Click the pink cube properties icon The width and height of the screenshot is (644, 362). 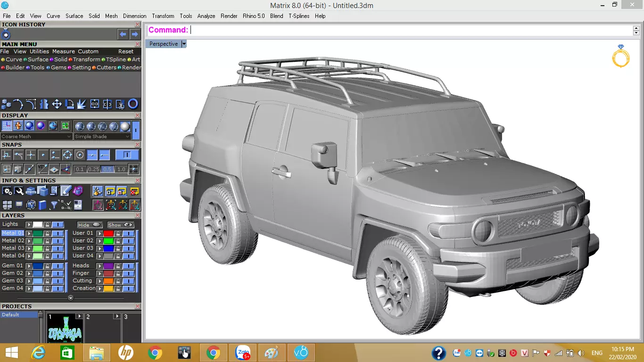(78, 191)
